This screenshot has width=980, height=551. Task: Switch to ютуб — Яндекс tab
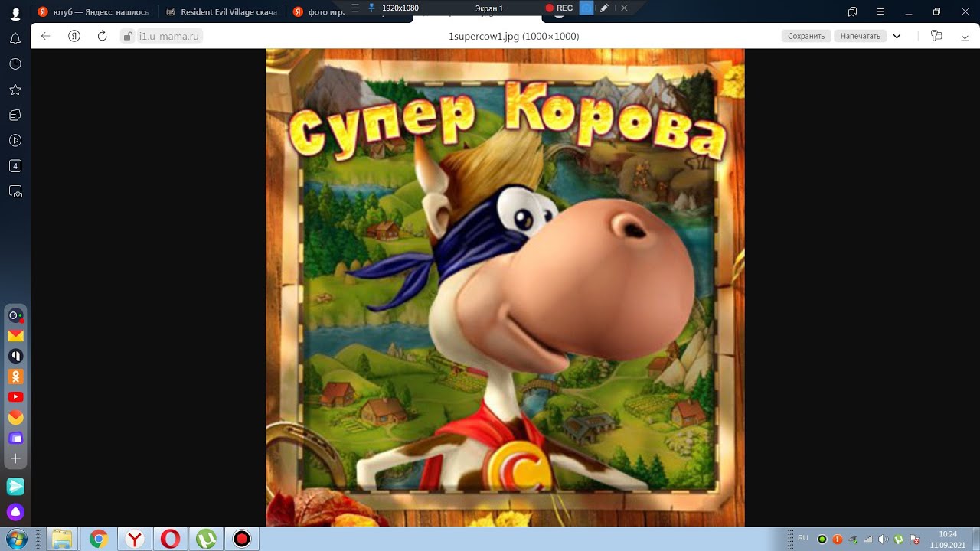pyautogui.click(x=93, y=11)
